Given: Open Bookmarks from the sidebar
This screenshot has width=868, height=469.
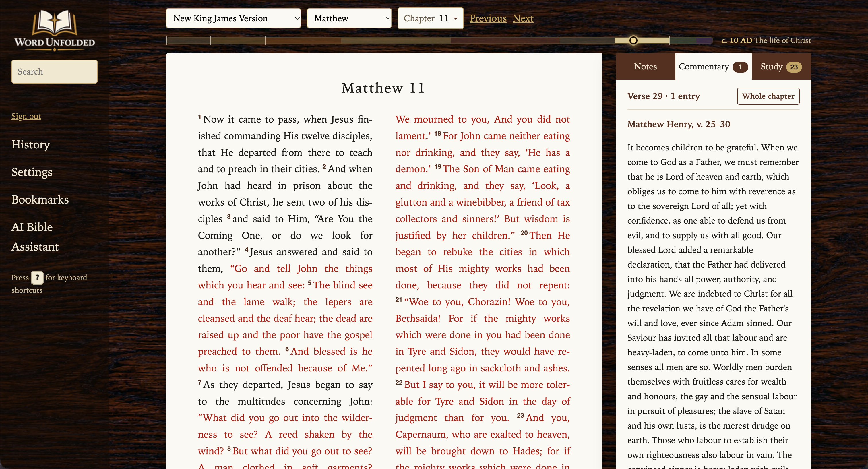Looking at the screenshot, I should click(x=40, y=199).
